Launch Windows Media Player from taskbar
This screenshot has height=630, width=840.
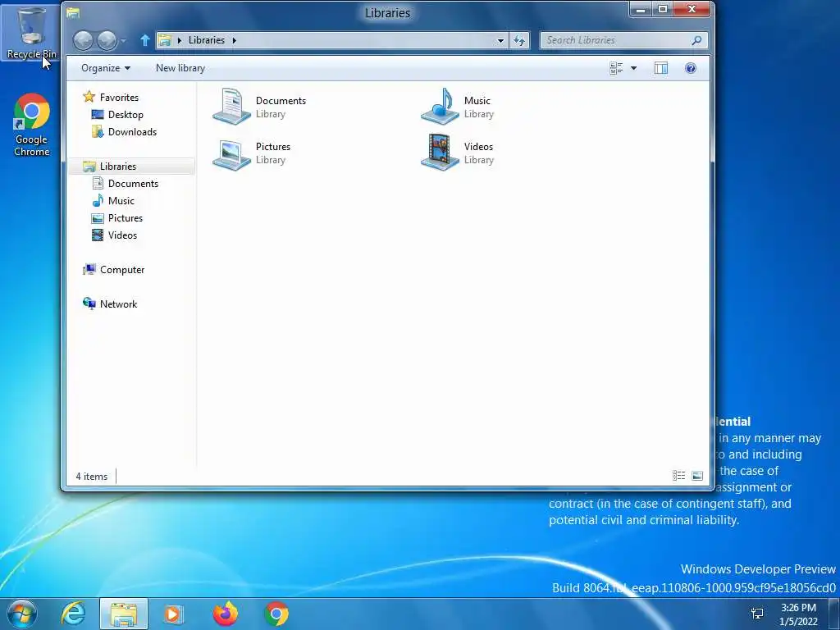[x=172, y=614]
